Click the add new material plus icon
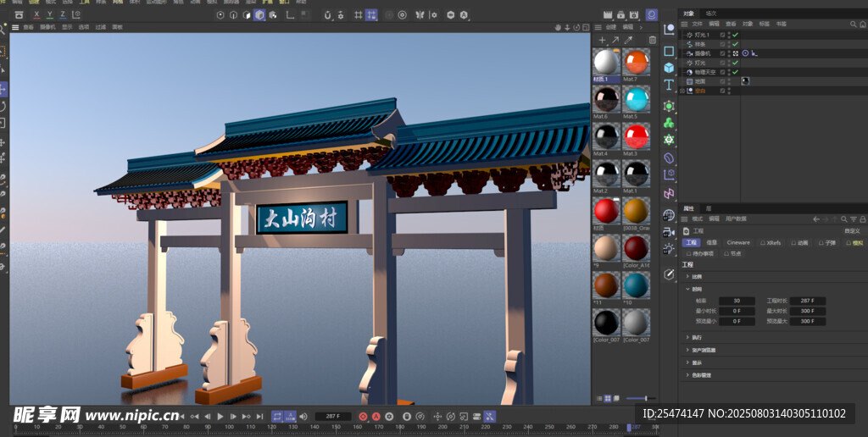 pyautogui.click(x=602, y=40)
